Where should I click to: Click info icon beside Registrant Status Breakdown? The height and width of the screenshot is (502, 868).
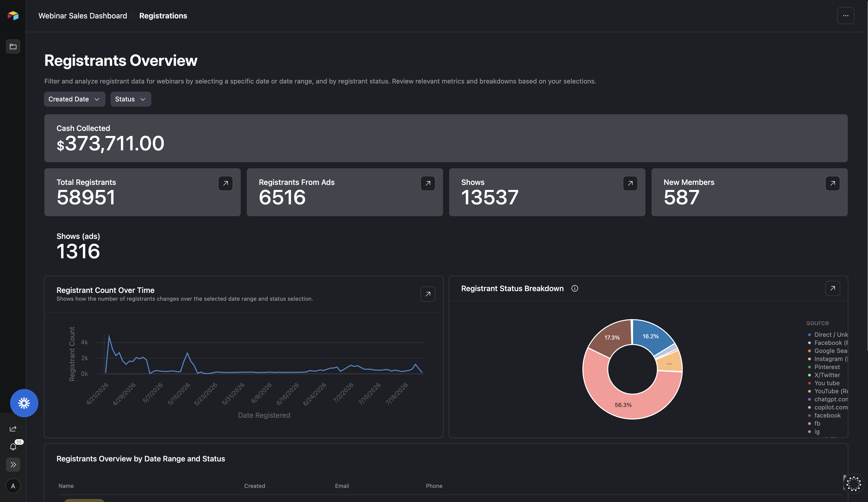pos(575,289)
